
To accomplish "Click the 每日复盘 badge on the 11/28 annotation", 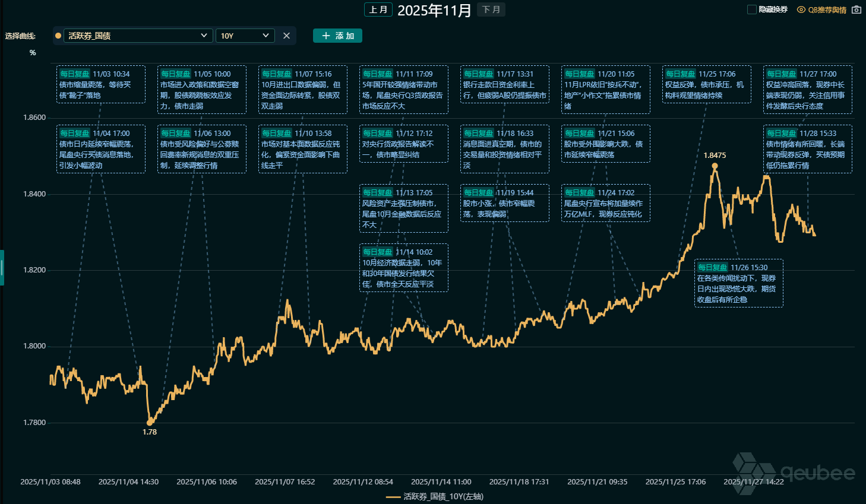I will tap(780, 133).
